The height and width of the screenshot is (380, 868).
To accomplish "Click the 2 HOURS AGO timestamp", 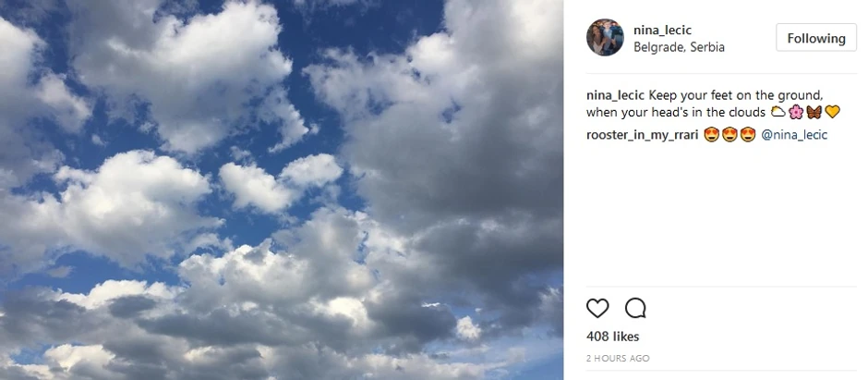I will 618,358.
